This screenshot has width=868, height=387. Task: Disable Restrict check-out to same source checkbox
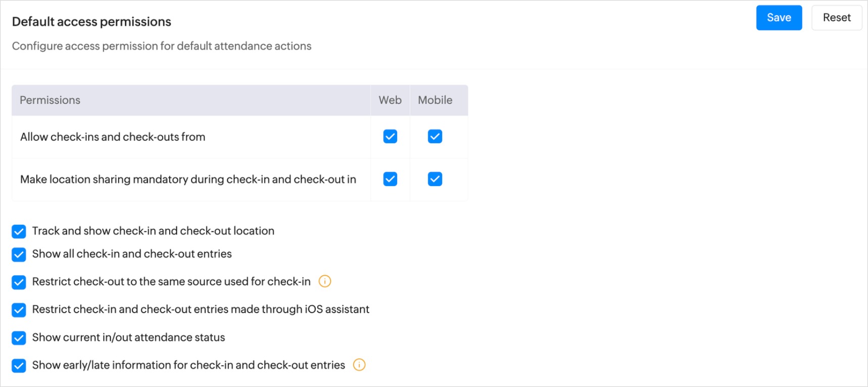[x=19, y=282]
